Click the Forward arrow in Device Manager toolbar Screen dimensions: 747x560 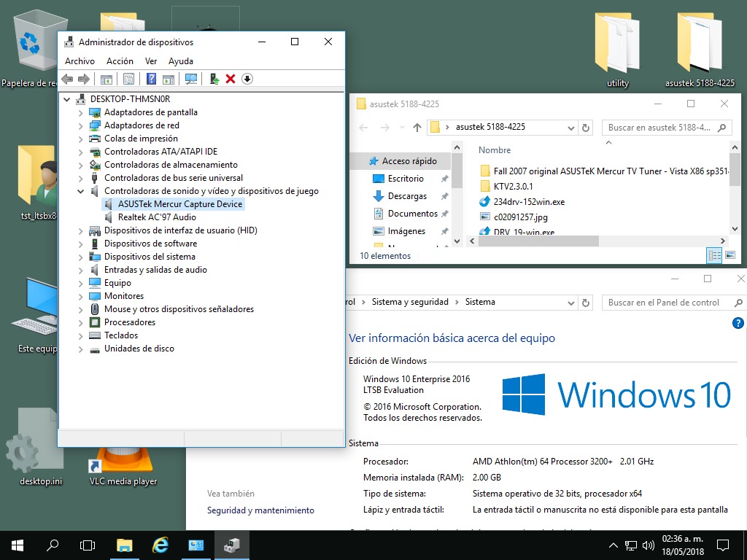83,79
